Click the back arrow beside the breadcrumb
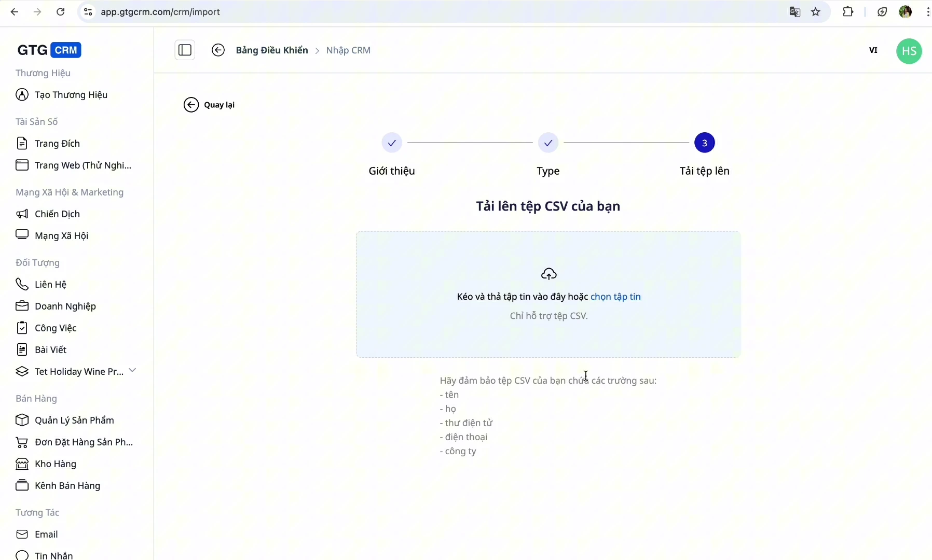Image resolution: width=932 pixels, height=560 pixels. point(218,50)
